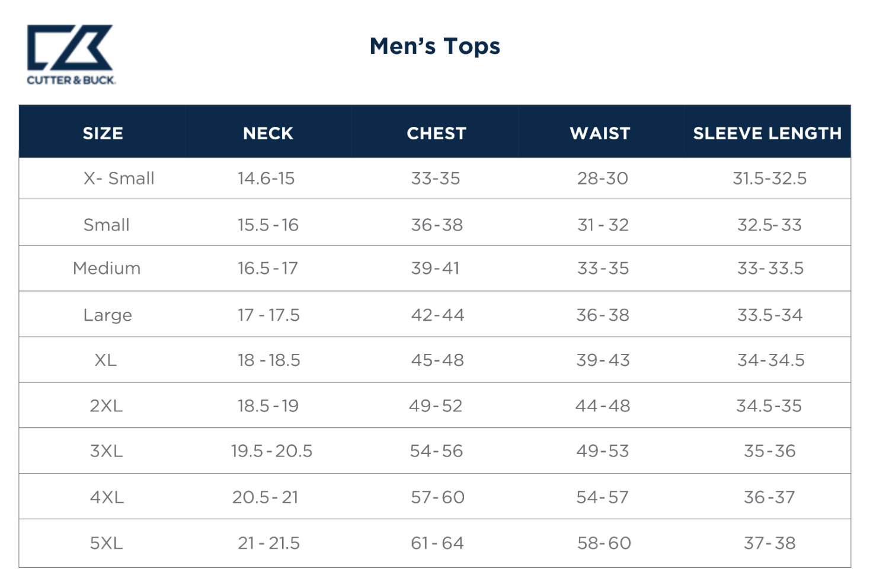Click the Men's Tops heading
Viewport: 873px width, 588px height.
(x=434, y=46)
